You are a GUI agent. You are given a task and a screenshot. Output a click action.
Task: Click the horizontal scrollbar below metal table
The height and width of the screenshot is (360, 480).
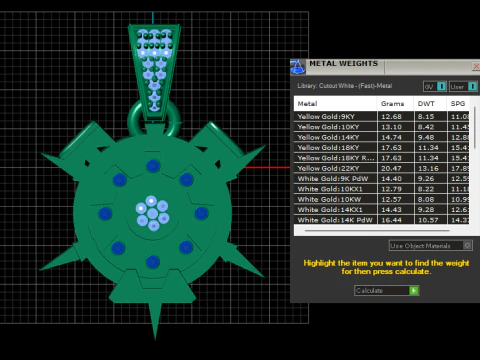click(377, 230)
